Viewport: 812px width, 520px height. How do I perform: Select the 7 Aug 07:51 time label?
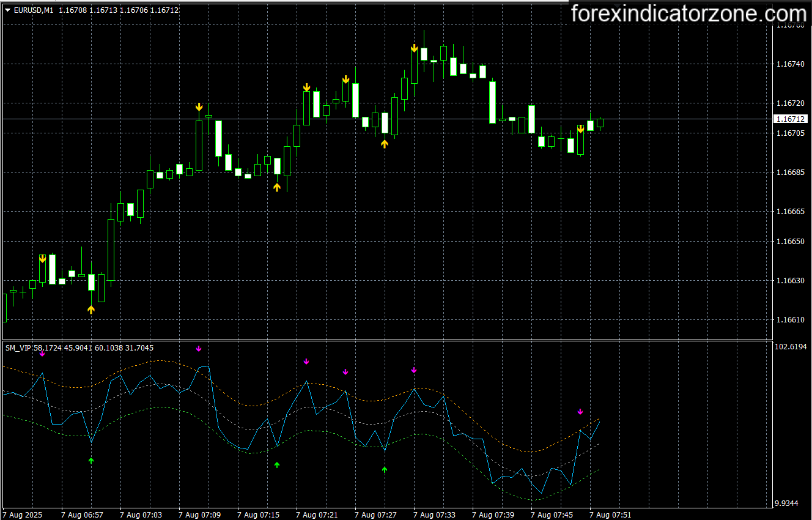610,515
